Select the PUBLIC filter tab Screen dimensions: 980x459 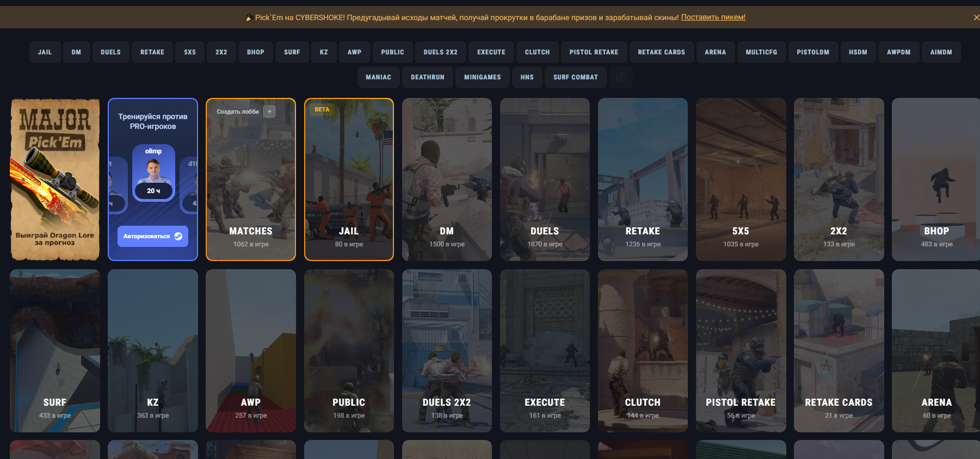[x=392, y=52]
